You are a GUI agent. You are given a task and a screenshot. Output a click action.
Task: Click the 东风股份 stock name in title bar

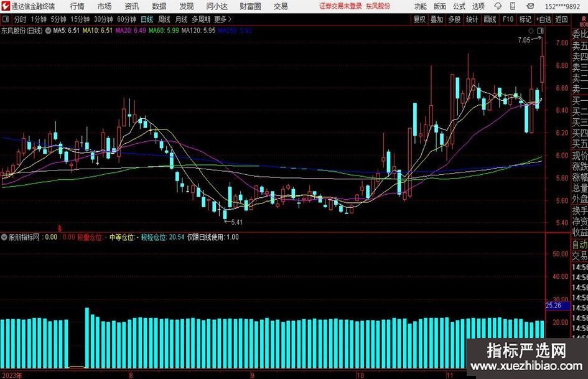[378, 6]
